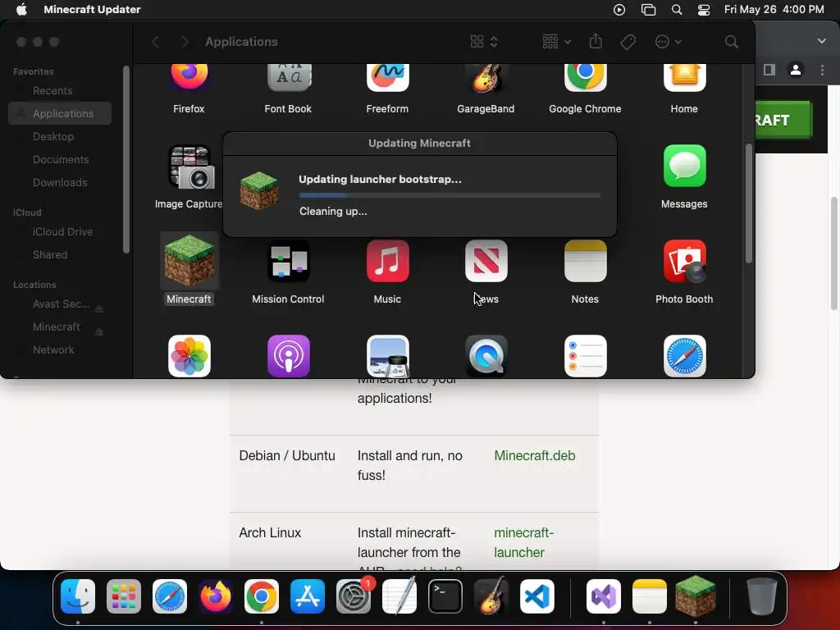Open the Music app icon
The image size is (840, 630).
click(x=387, y=261)
